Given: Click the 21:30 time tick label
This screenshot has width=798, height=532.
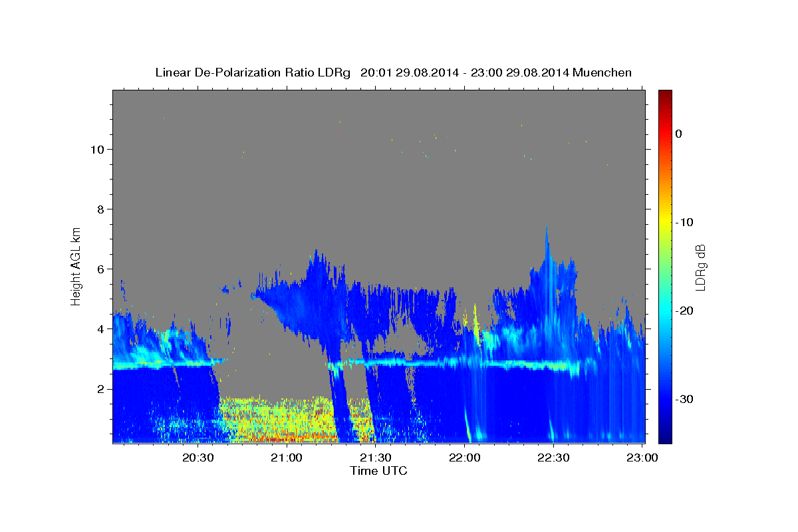Looking at the screenshot, I should [x=375, y=458].
